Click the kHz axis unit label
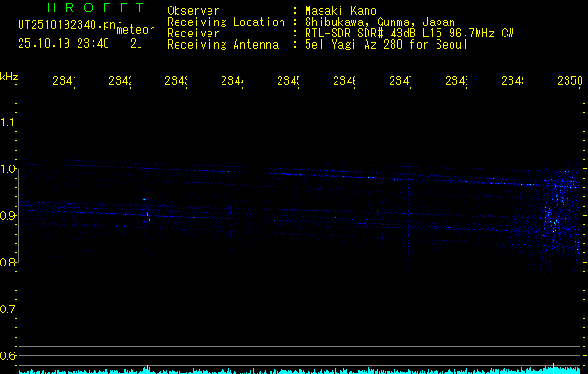Viewport: 588px width, 374px height. coord(9,76)
